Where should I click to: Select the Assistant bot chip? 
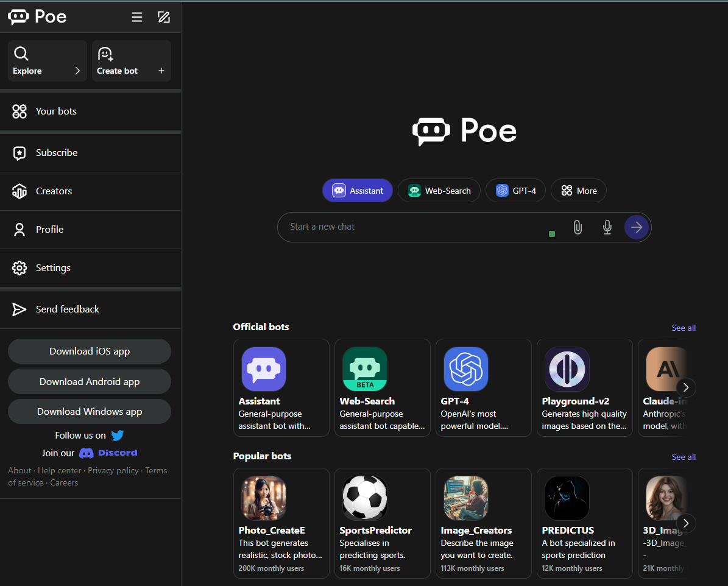[358, 191]
